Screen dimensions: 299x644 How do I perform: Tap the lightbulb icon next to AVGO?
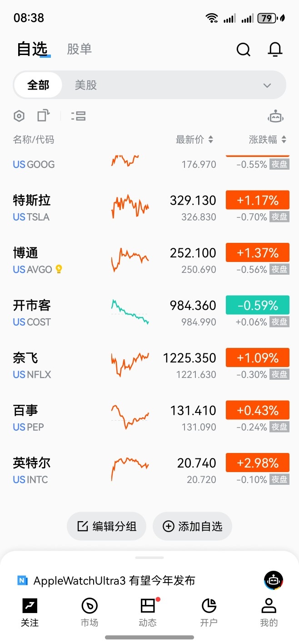[x=58, y=269]
